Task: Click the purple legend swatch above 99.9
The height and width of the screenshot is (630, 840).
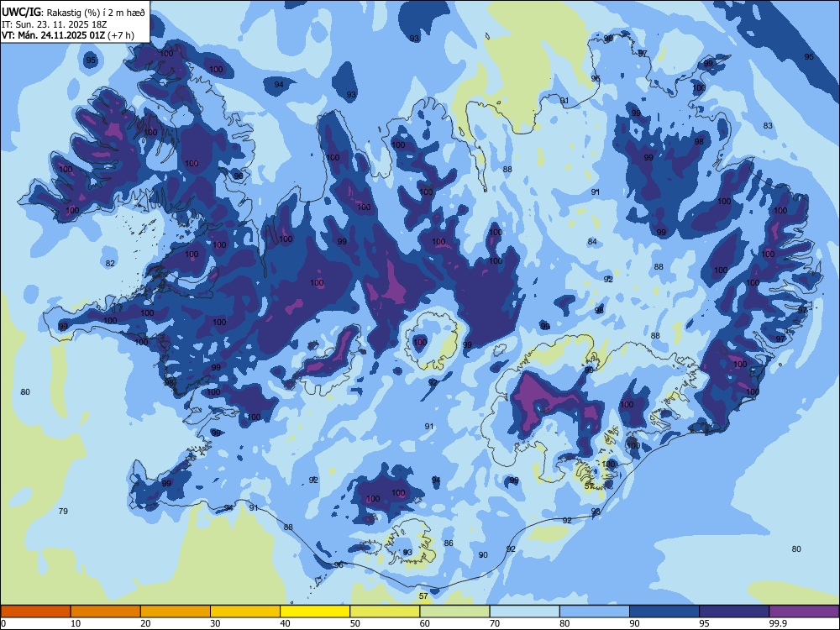Action: 804,612
